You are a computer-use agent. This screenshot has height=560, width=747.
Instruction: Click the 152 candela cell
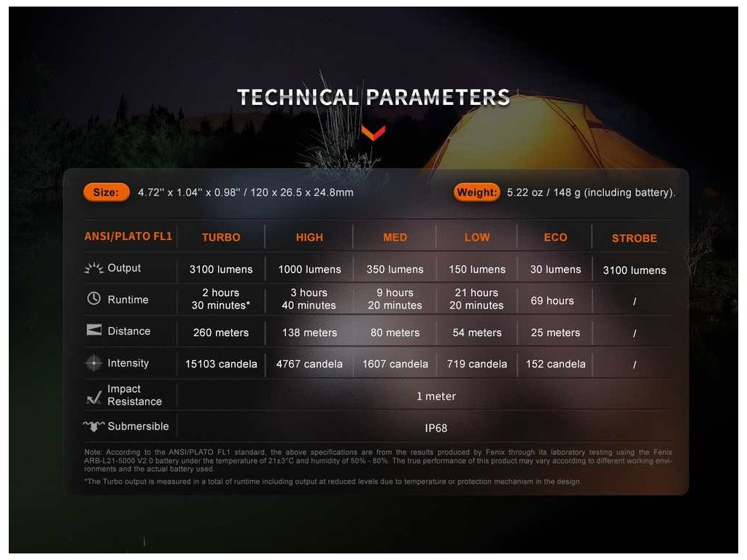555,364
